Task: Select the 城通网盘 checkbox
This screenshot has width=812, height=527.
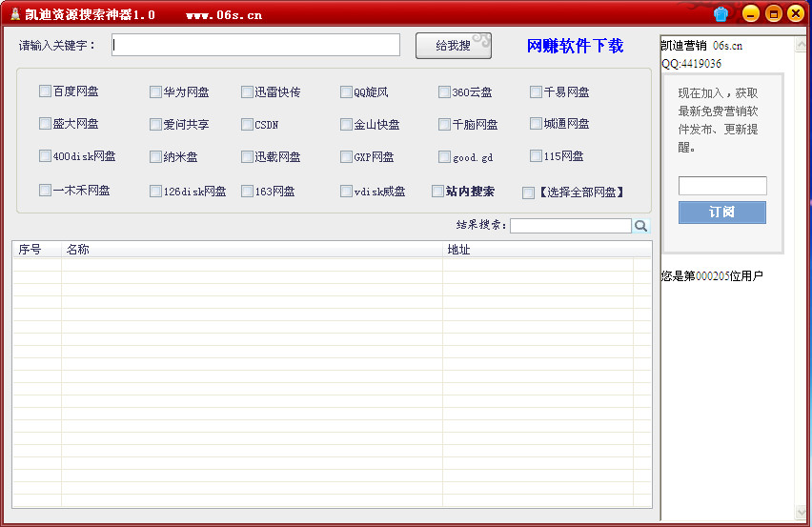Action: click(536, 123)
